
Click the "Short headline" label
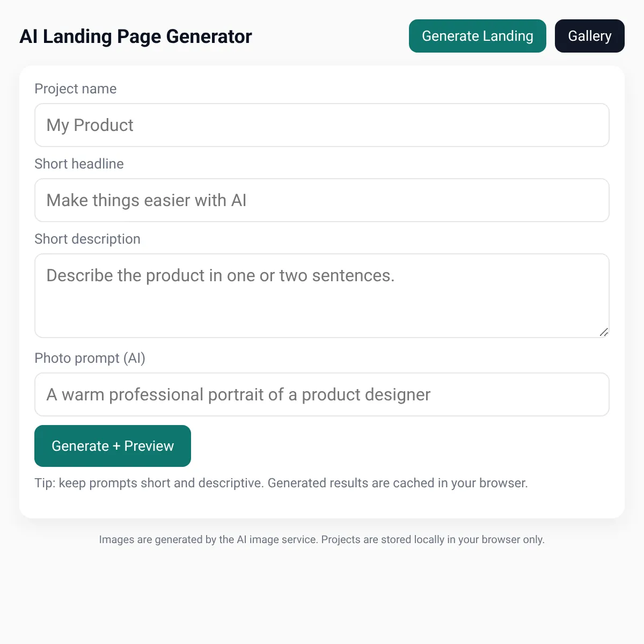click(79, 164)
